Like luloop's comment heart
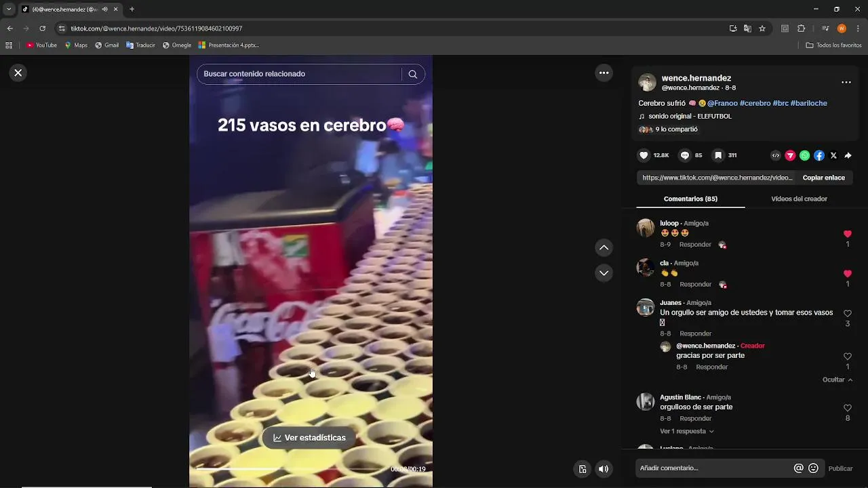 click(x=847, y=234)
